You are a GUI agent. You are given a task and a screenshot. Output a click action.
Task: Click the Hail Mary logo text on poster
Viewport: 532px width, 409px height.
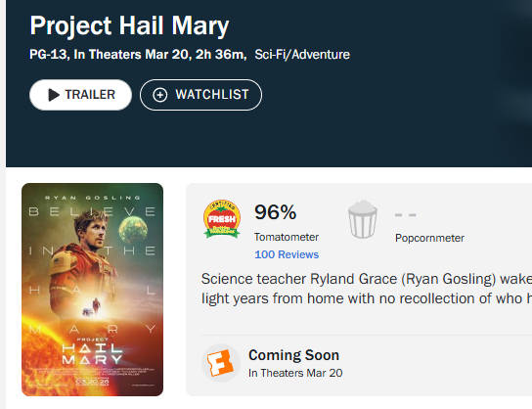pos(92,353)
